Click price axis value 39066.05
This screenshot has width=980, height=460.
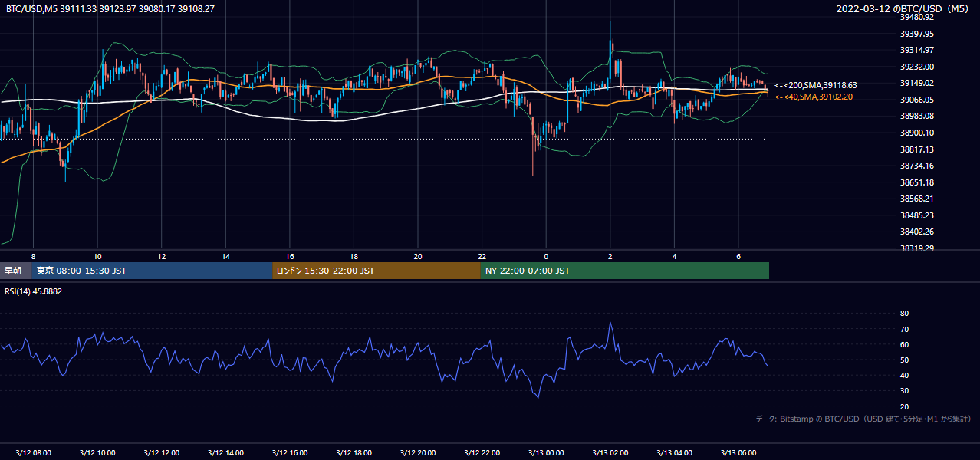pyautogui.click(x=916, y=100)
